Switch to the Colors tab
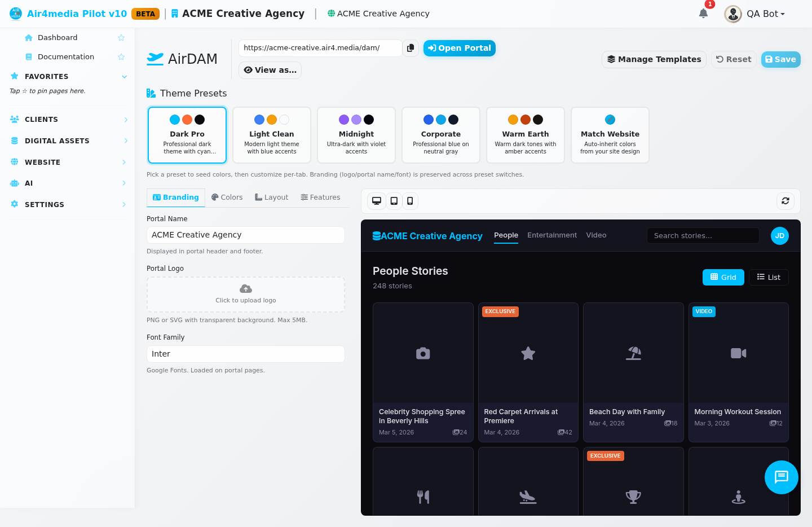This screenshot has width=812, height=527. pyautogui.click(x=227, y=197)
